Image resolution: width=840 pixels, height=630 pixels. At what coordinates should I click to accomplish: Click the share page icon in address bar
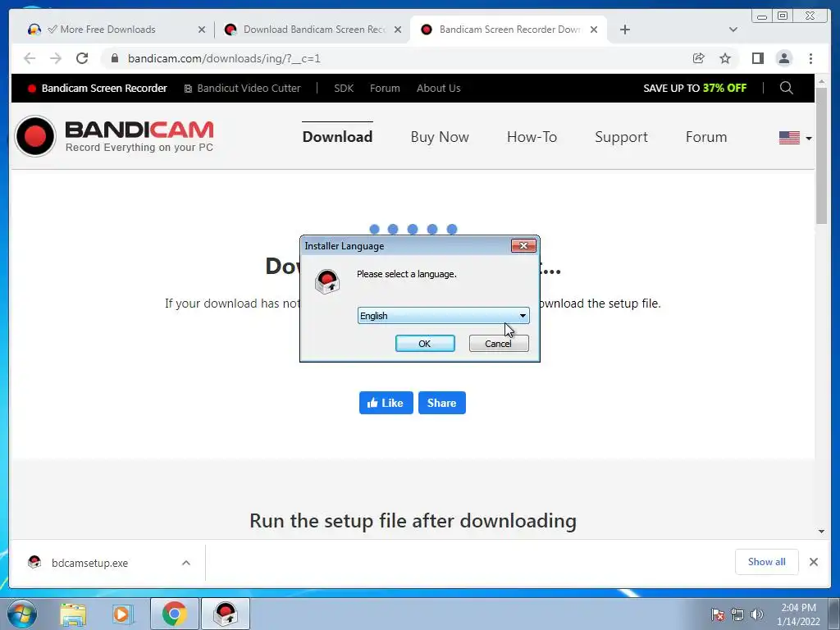click(x=699, y=58)
